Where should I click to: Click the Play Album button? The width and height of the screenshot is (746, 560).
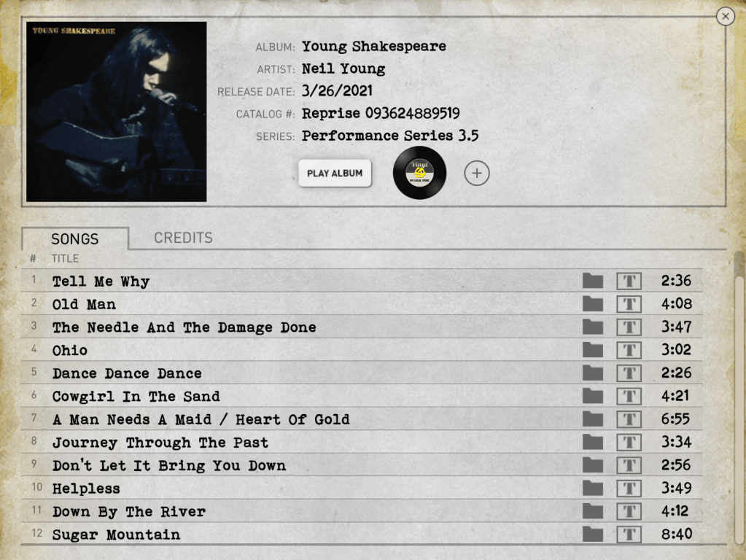(335, 174)
